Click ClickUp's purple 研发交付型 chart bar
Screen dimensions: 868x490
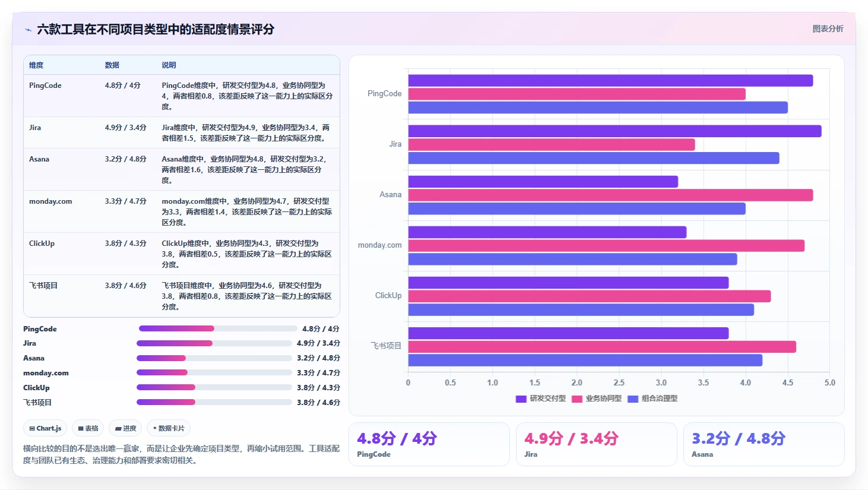coord(568,283)
